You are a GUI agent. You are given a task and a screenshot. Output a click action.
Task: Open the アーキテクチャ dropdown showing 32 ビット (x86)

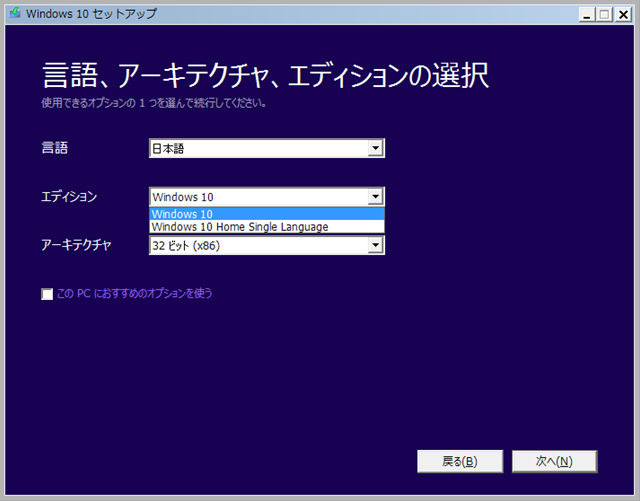[x=267, y=245]
